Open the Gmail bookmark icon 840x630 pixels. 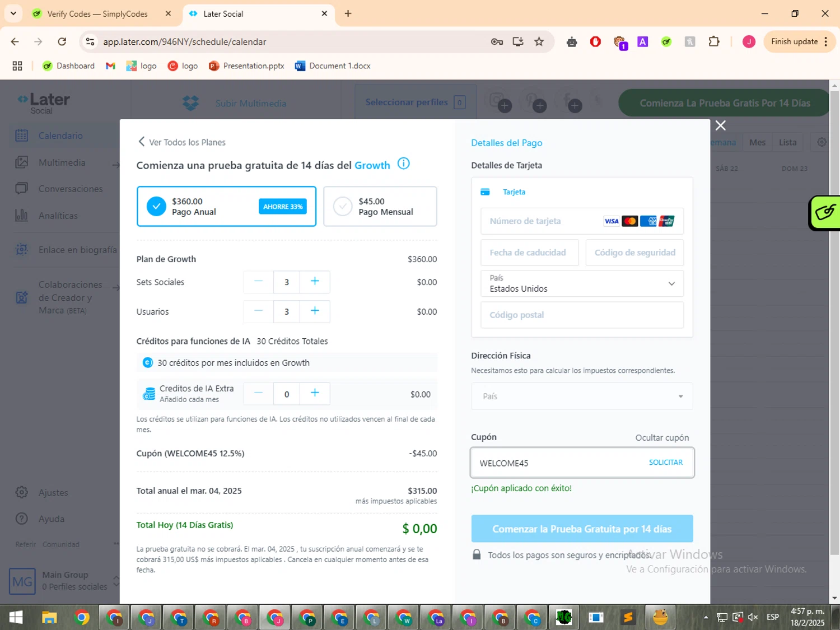(x=110, y=66)
